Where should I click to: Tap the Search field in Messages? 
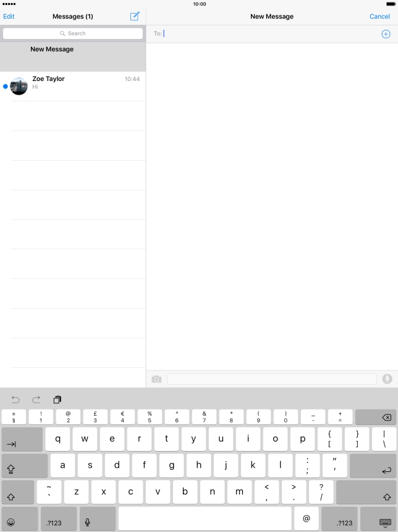[73, 33]
